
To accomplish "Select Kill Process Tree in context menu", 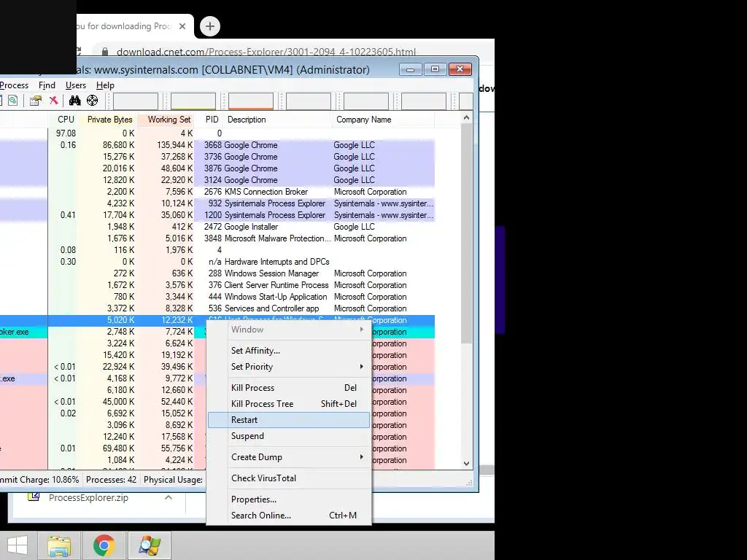I will point(289,404).
